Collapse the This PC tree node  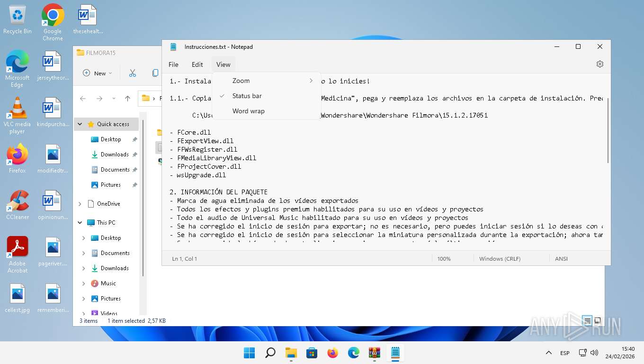[x=80, y=223]
